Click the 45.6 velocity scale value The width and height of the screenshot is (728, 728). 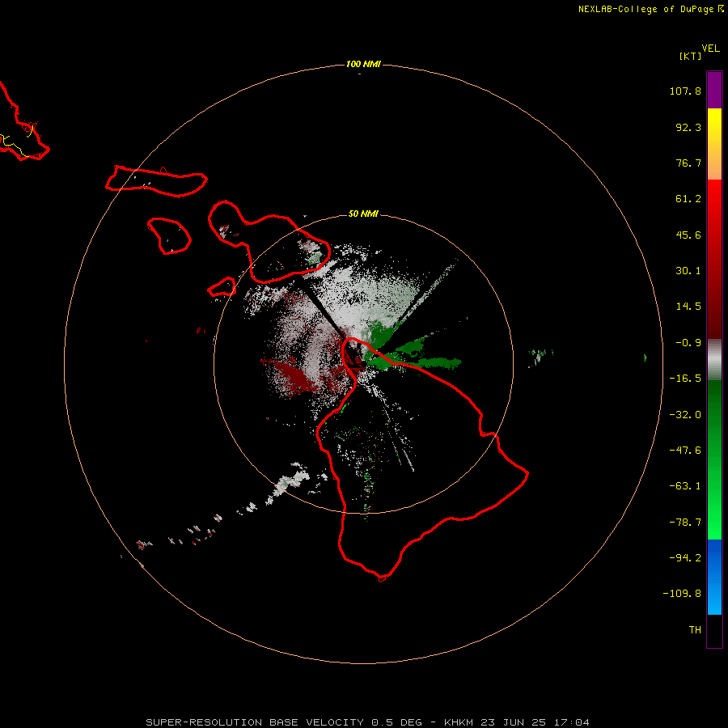coord(688,235)
